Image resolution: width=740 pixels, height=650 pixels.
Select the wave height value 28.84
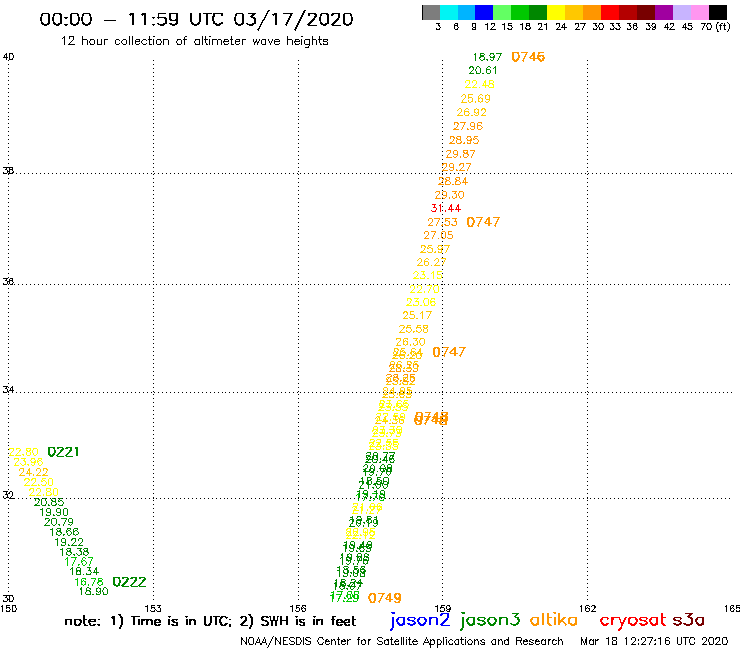[453, 181]
